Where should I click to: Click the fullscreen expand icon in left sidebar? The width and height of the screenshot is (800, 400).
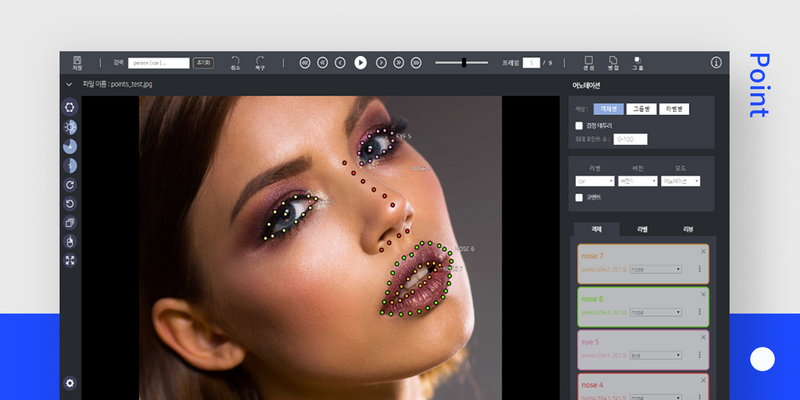70,260
